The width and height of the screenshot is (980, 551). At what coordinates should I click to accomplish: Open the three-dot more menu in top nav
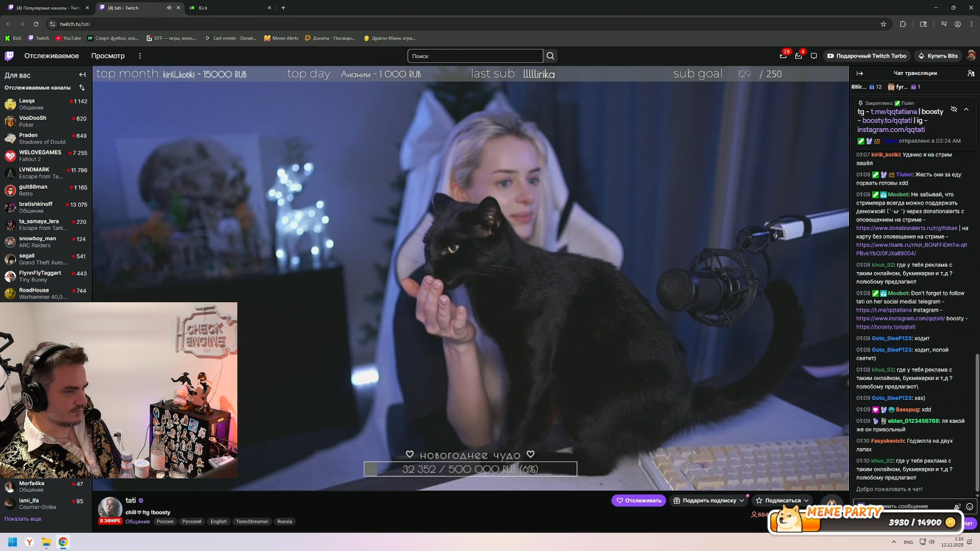pos(140,56)
